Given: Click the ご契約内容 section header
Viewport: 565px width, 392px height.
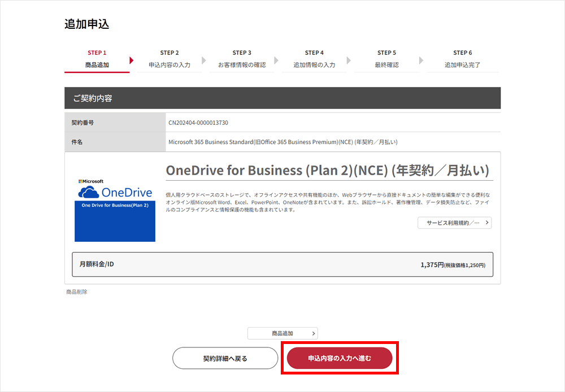Looking at the screenshot, I should tap(282, 98).
